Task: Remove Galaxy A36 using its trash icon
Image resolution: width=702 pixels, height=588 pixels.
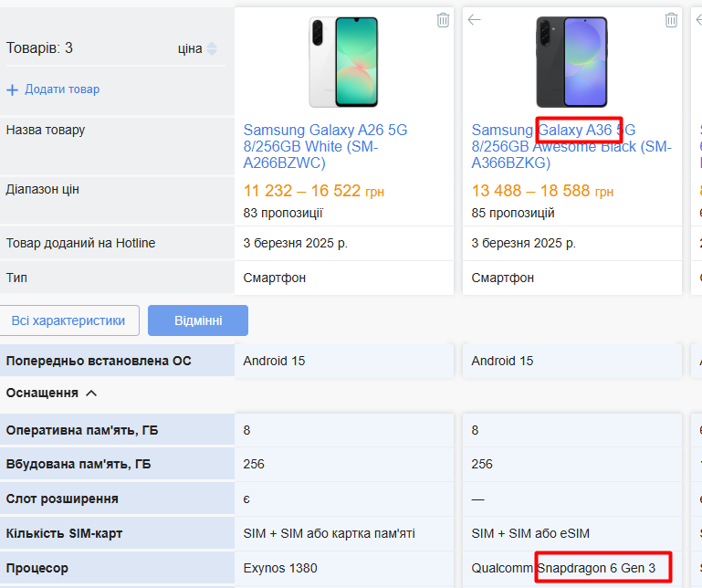Action: (671, 20)
